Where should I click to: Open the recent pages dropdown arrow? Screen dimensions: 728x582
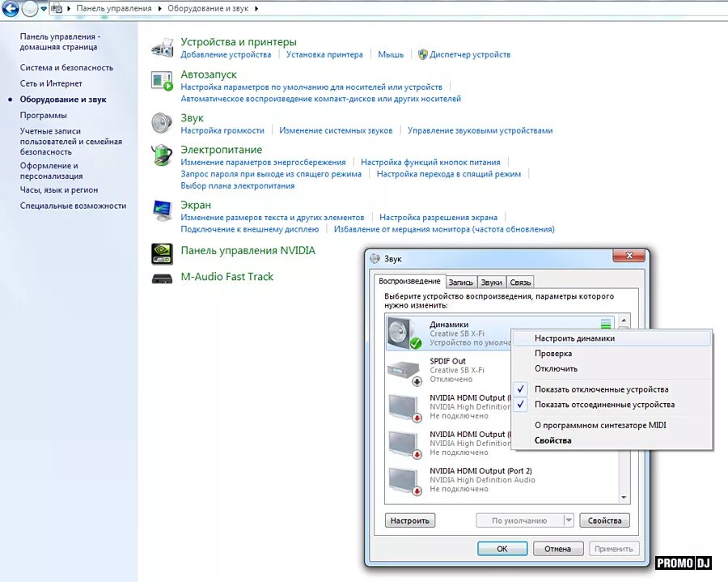click(44, 9)
